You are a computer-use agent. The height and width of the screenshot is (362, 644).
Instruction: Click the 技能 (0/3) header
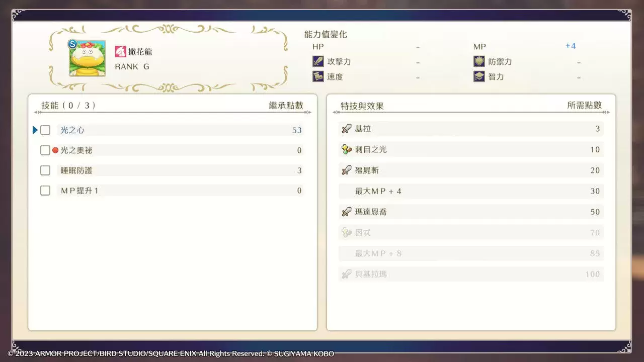(68, 105)
